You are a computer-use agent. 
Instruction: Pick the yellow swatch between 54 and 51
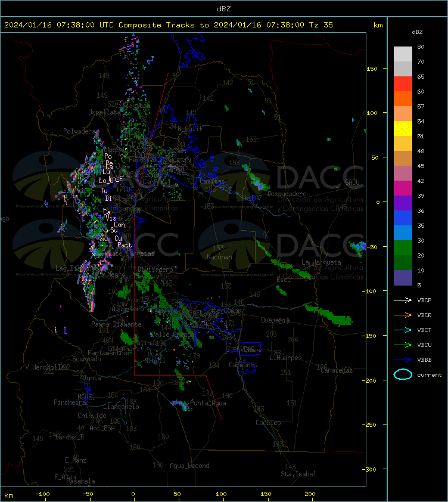(403, 128)
